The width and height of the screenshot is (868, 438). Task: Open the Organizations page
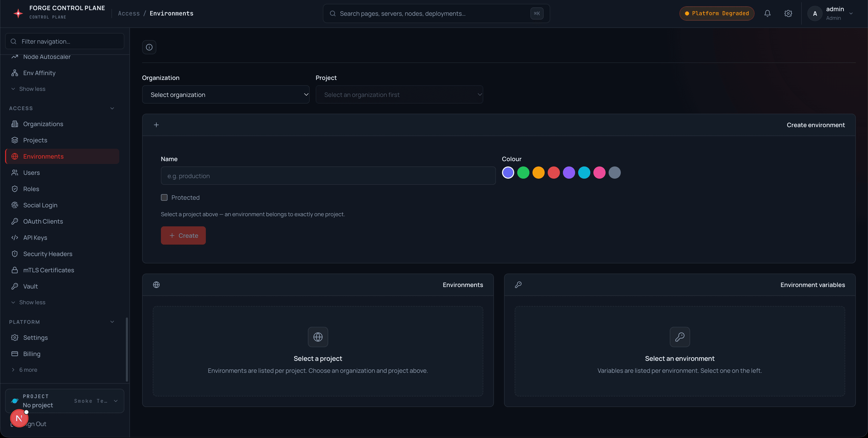(x=62, y=124)
